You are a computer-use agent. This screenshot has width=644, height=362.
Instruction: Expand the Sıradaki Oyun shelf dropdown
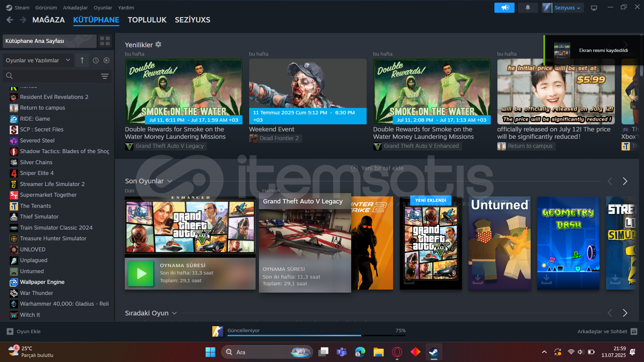click(x=174, y=313)
